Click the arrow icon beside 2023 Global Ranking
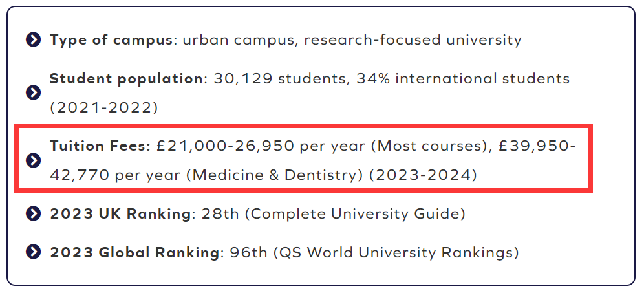Screen dimensions: 644x293 (34, 253)
